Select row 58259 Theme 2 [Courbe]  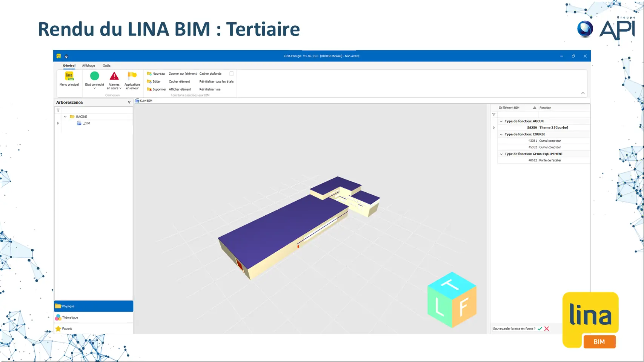tap(543, 128)
